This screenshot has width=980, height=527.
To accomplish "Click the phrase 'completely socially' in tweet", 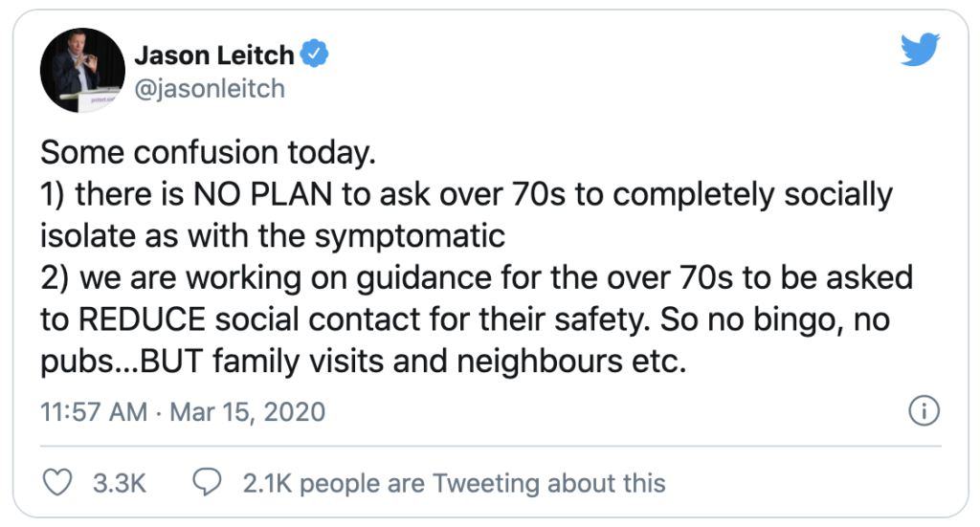I will 752,194.
